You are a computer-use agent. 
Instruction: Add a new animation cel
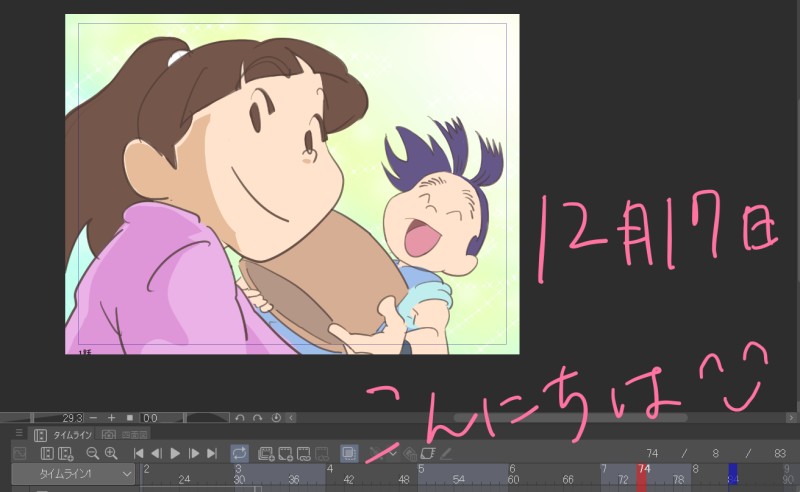285,453
